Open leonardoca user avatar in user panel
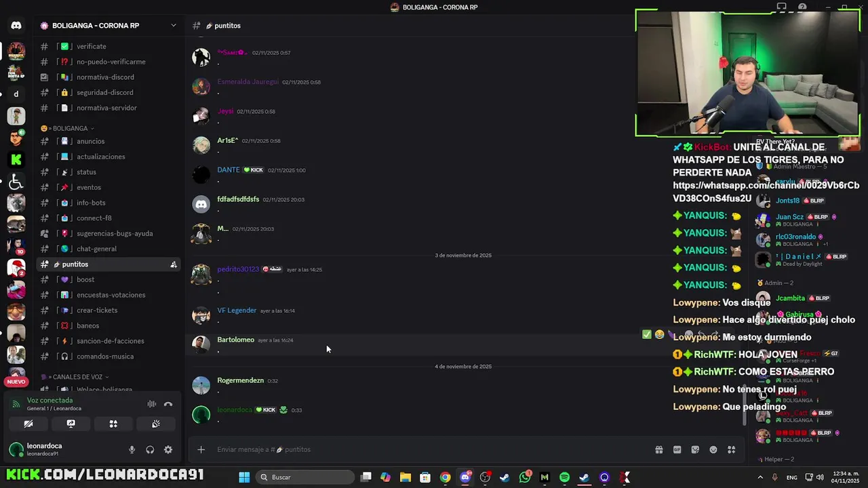Screen dimensions: 868x488 (x=16, y=449)
